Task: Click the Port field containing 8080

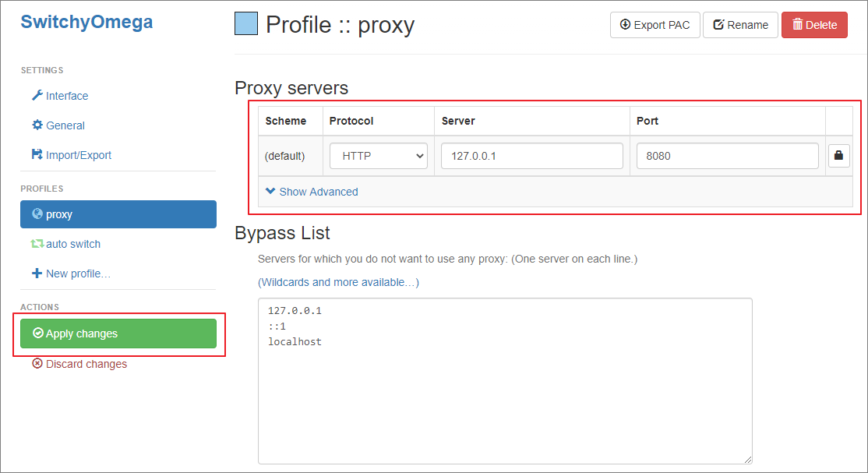Action: (x=728, y=156)
